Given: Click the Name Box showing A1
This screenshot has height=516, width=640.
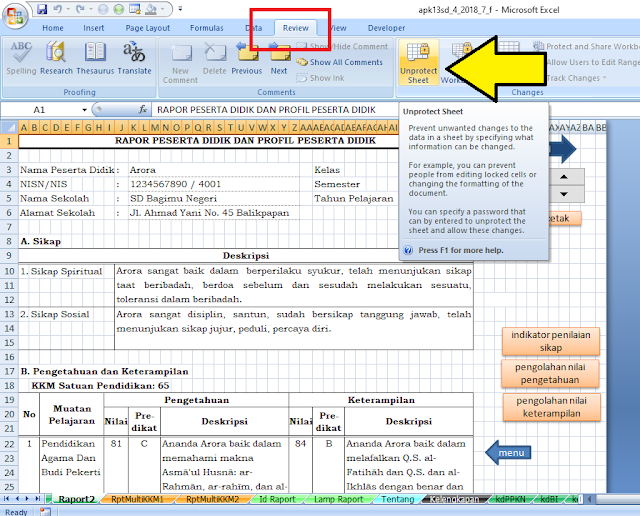Looking at the screenshot, I should tap(40, 110).
